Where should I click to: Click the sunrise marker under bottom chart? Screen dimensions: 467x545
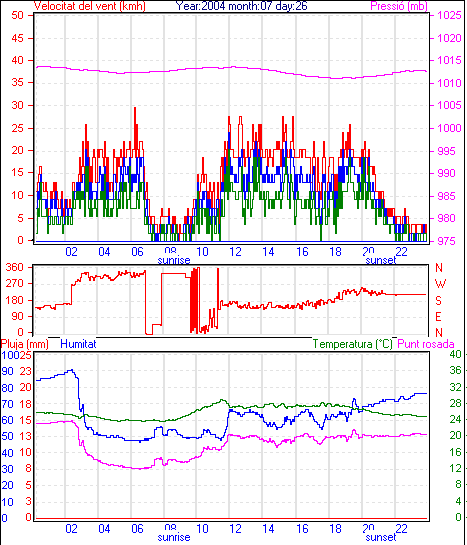point(174,537)
